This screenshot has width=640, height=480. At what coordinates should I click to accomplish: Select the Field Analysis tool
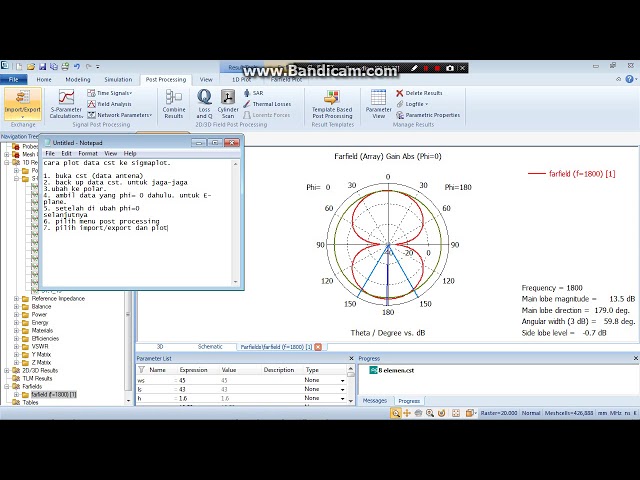pyautogui.click(x=109, y=104)
